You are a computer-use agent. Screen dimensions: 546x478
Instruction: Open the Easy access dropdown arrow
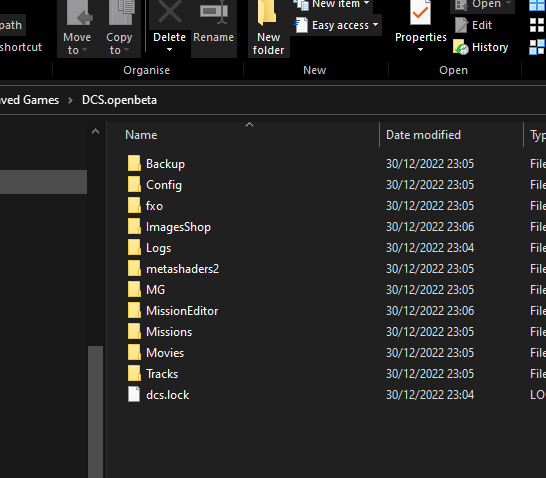pos(375,25)
